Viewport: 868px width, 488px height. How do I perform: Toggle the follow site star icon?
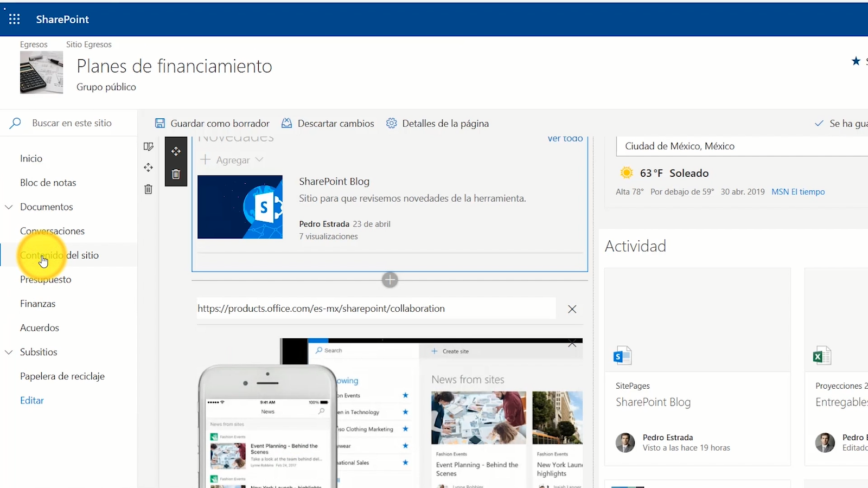coord(856,61)
